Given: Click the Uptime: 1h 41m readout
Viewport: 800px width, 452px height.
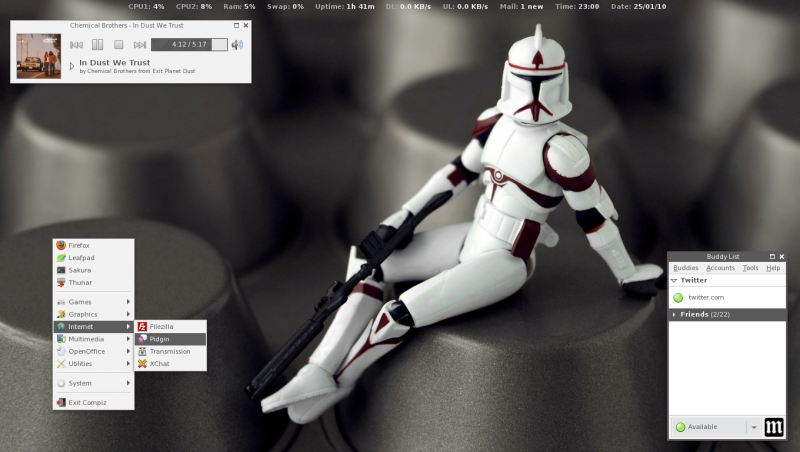Looking at the screenshot, I should [344, 7].
